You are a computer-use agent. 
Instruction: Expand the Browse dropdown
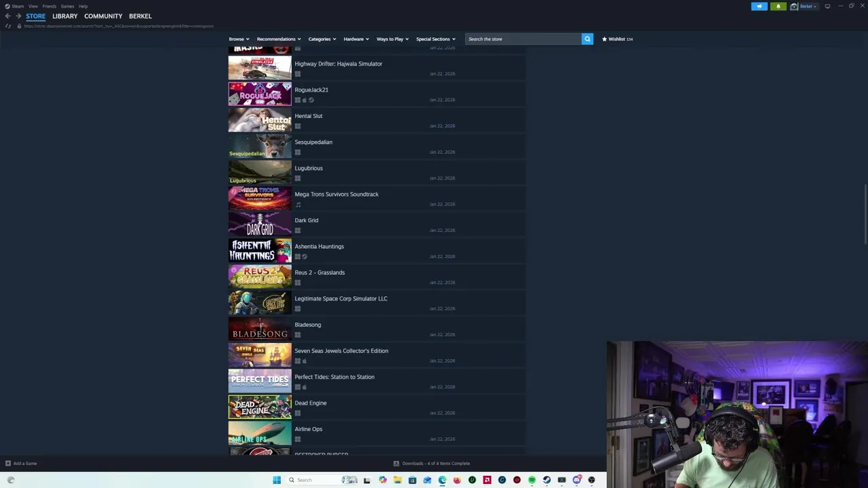(x=239, y=39)
